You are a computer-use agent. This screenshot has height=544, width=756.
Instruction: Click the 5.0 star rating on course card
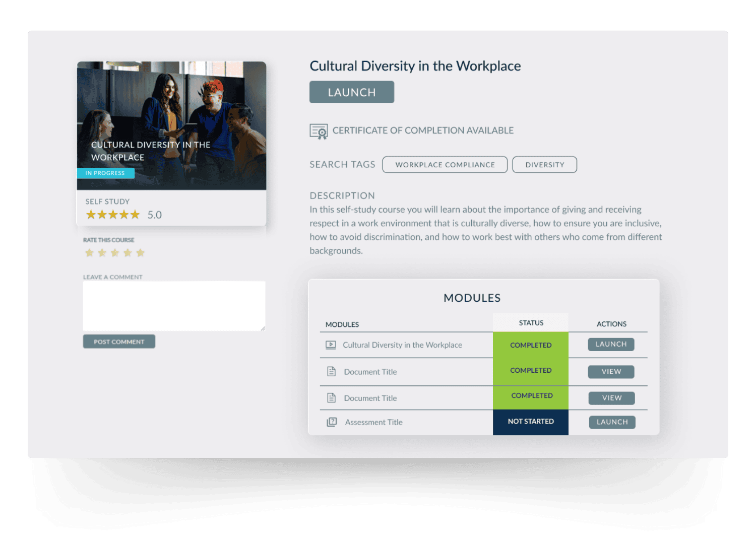(112, 215)
